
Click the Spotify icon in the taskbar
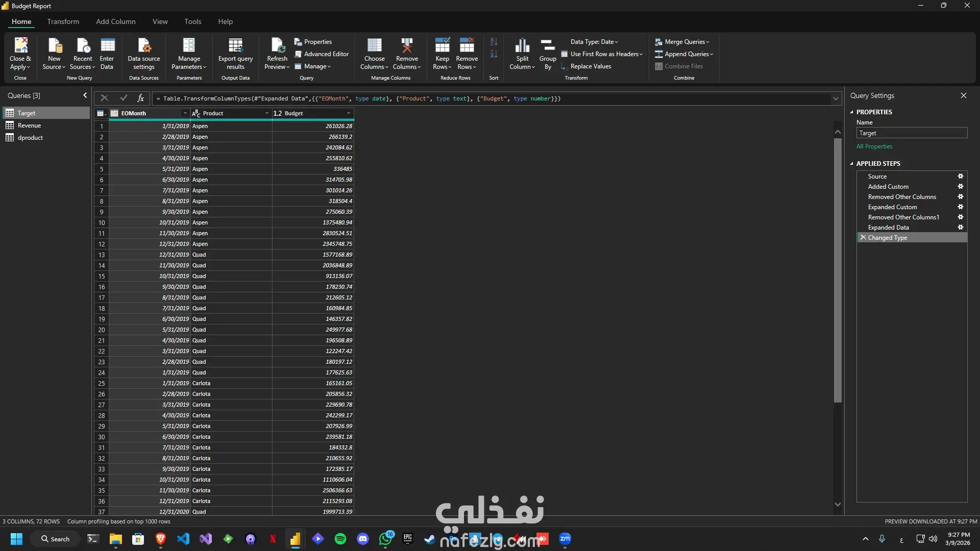(340, 539)
